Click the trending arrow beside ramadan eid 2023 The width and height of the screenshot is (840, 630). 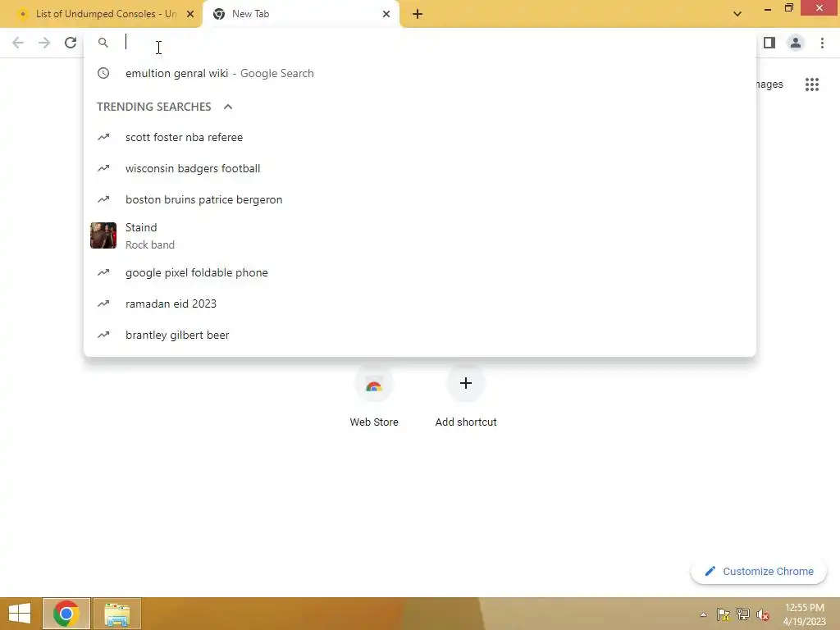coord(103,304)
